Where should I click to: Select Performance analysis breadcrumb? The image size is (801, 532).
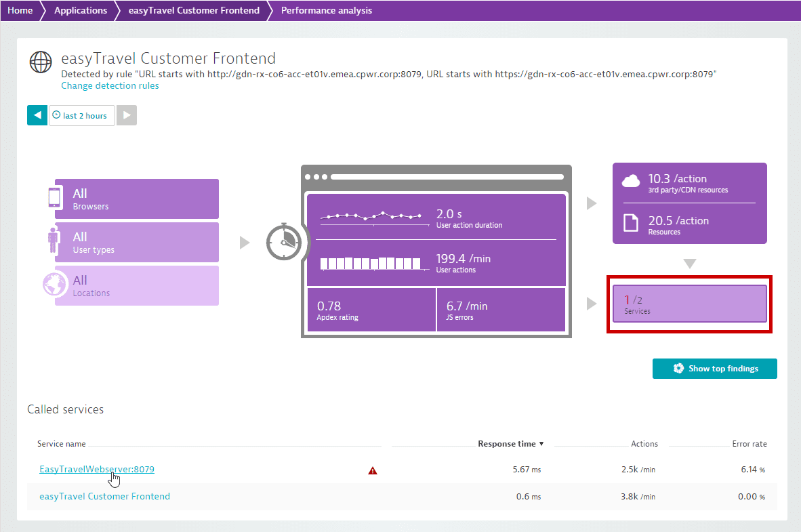(327, 10)
